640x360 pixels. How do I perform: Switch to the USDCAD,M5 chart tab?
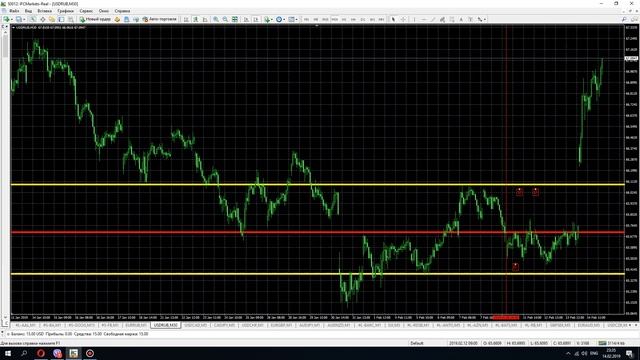pyautogui.click(x=196, y=325)
